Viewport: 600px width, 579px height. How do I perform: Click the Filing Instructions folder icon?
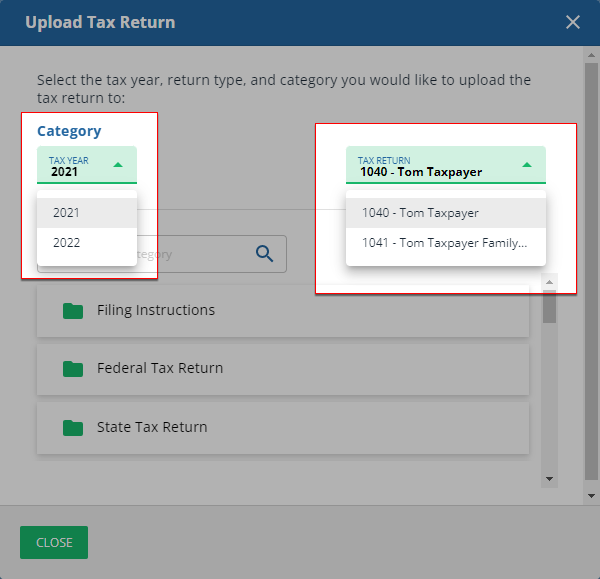coord(73,311)
